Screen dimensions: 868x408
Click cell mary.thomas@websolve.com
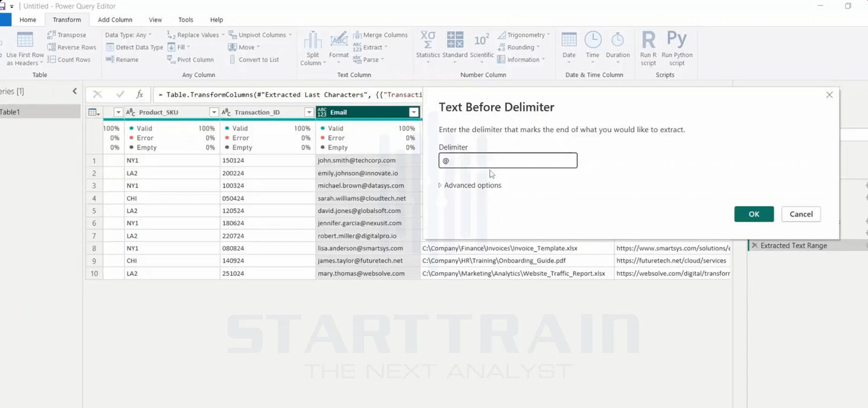(368, 273)
